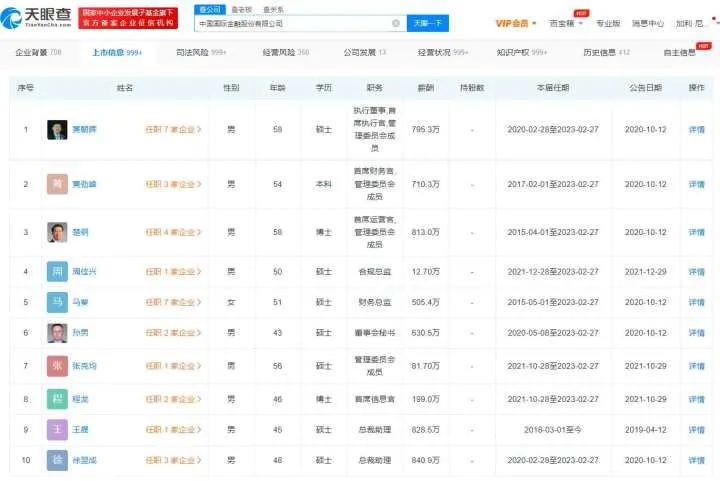Open the 经营状况 tab
This screenshot has height=481, width=720.
pyautogui.click(x=443, y=52)
